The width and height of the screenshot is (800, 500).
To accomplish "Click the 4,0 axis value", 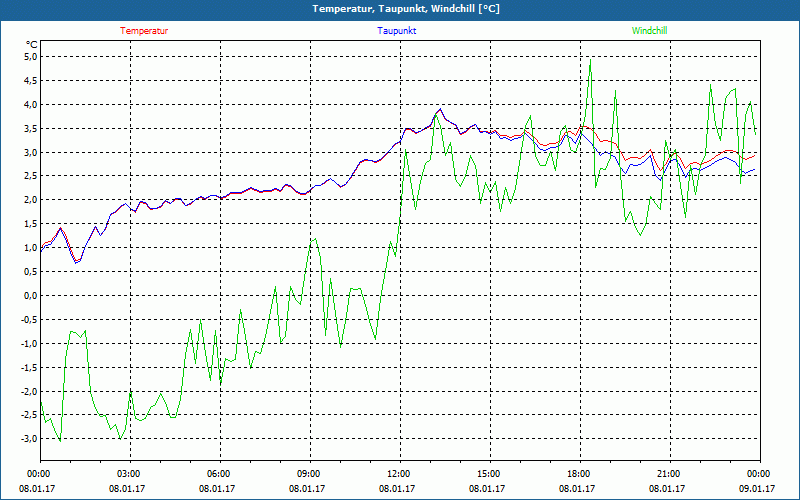I will 31,105.
